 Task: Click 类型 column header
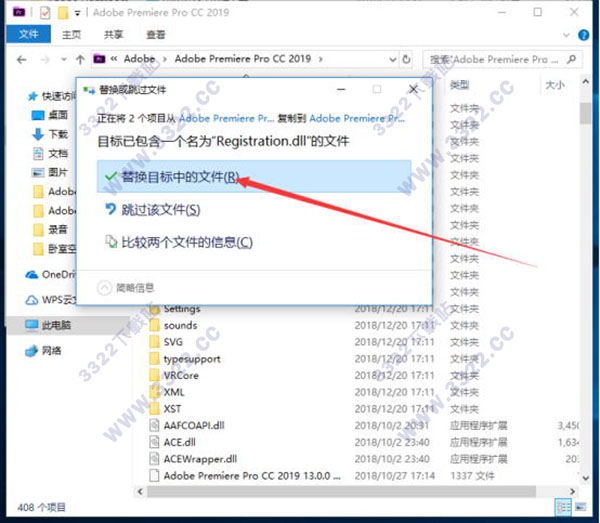pos(459,85)
